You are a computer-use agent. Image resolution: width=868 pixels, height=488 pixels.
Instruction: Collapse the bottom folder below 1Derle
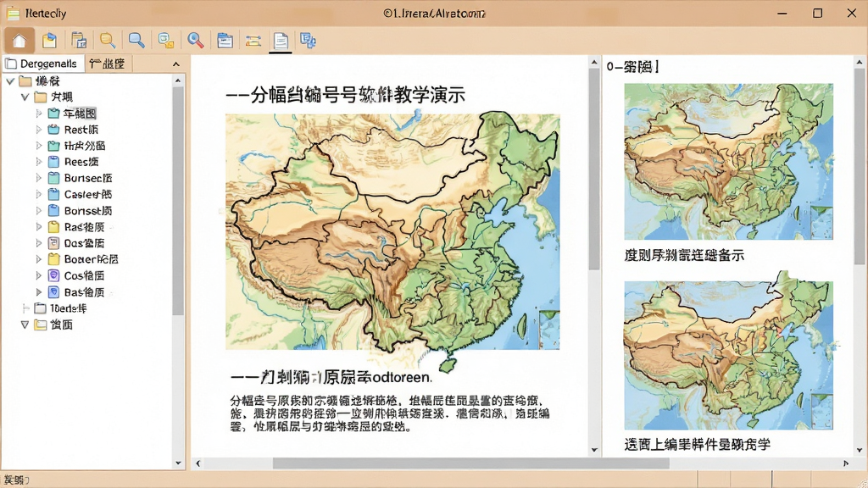pos(25,324)
